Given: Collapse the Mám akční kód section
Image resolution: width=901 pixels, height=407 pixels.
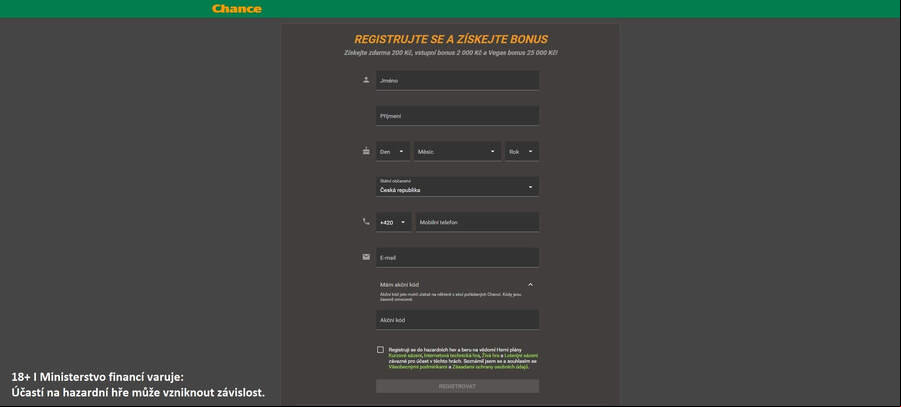Looking at the screenshot, I should (530, 285).
